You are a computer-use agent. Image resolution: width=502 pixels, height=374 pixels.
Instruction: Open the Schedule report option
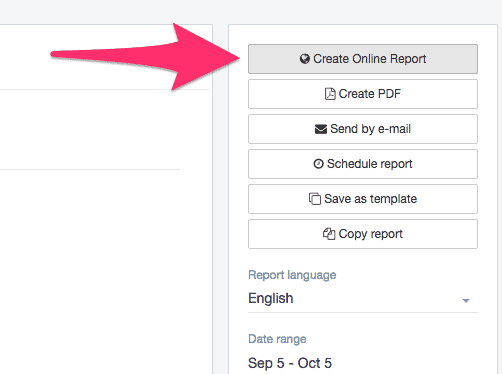(x=363, y=164)
